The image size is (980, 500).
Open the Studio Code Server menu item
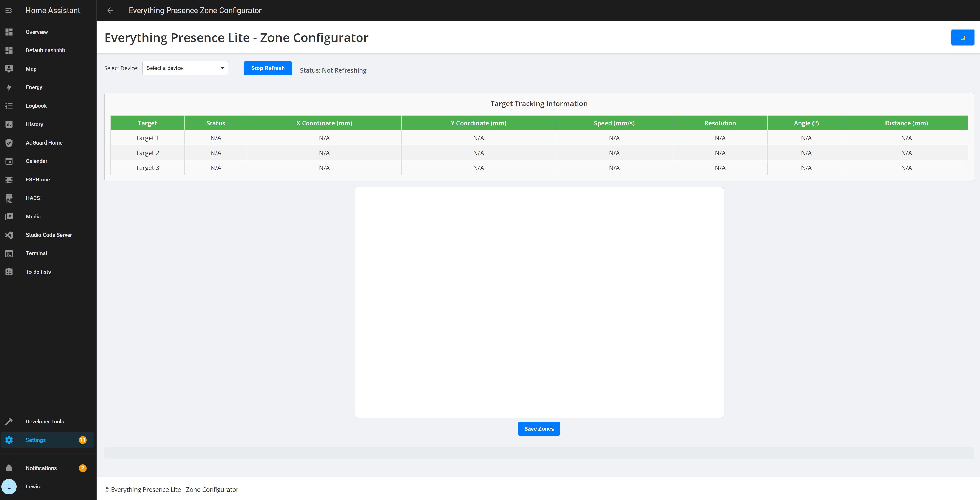(48, 234)
